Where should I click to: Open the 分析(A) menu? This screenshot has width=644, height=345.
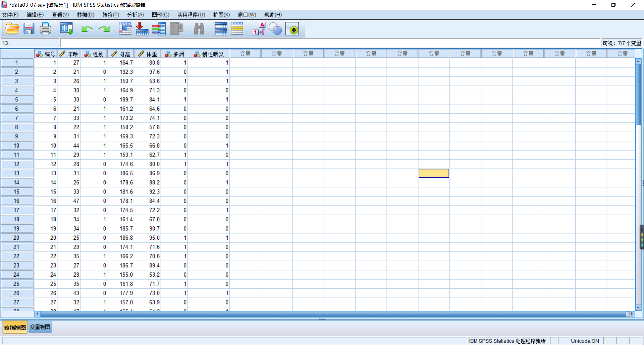pos(136,15)
